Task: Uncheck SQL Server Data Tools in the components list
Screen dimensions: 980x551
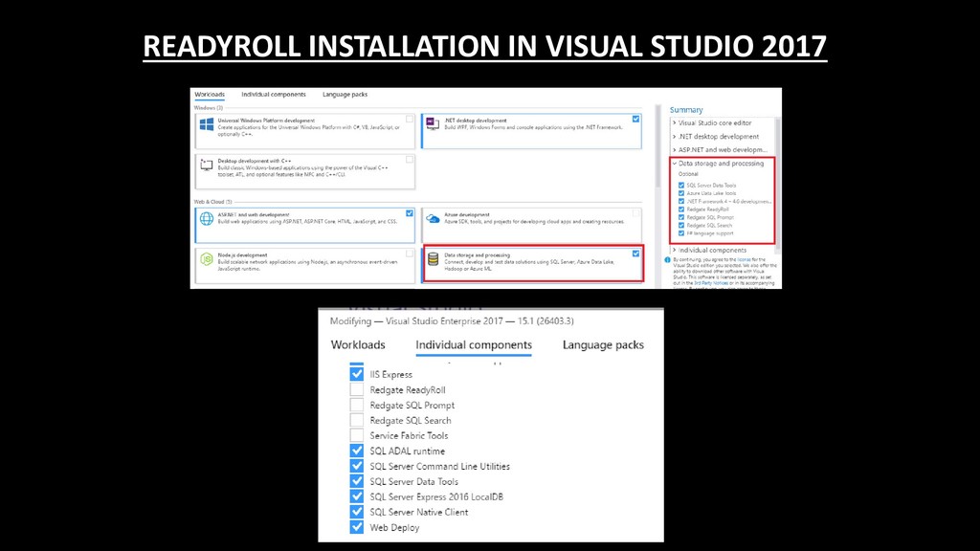Action: pos(356,481)
